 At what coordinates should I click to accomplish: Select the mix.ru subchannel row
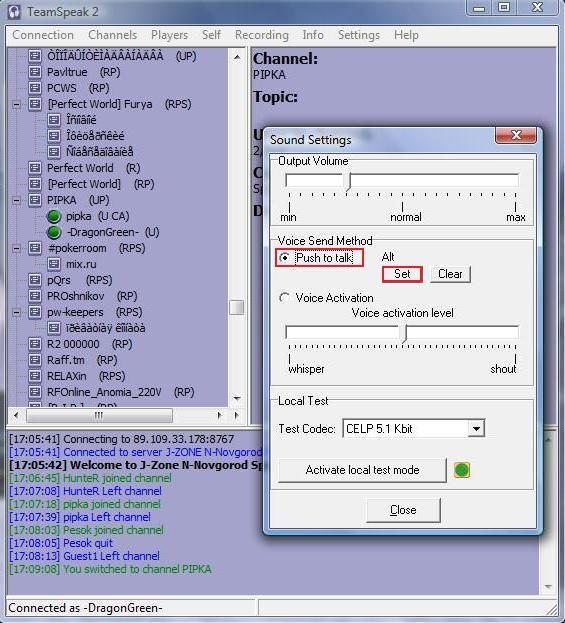tap(81, 264)
